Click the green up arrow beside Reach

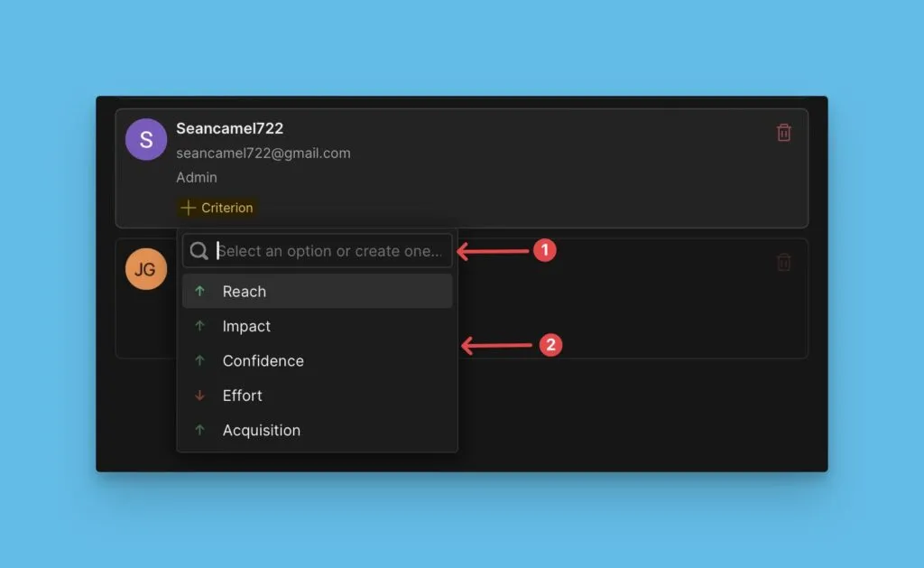pyautogui.click(x=200, y=292)
